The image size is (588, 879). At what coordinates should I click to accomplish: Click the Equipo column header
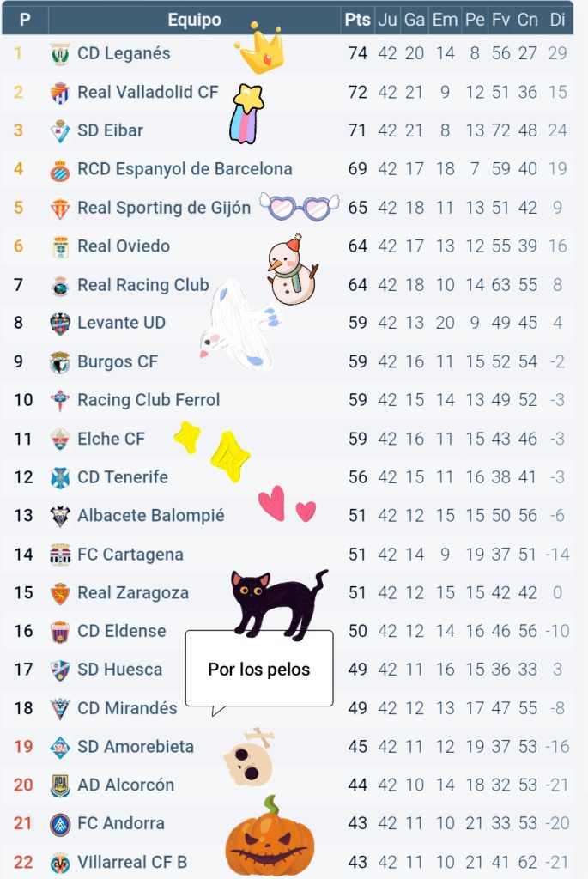click(194, 20)
